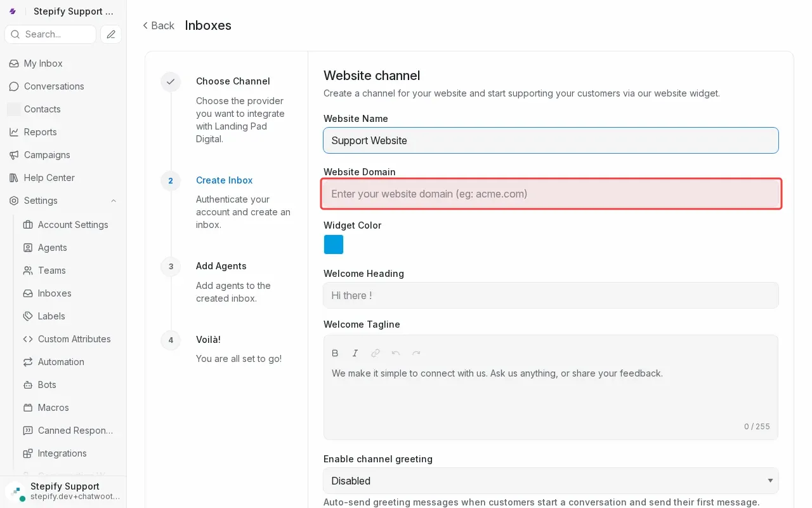Click the Welcome Heading text field
812x508 pixels.
(x=551, y=295)
